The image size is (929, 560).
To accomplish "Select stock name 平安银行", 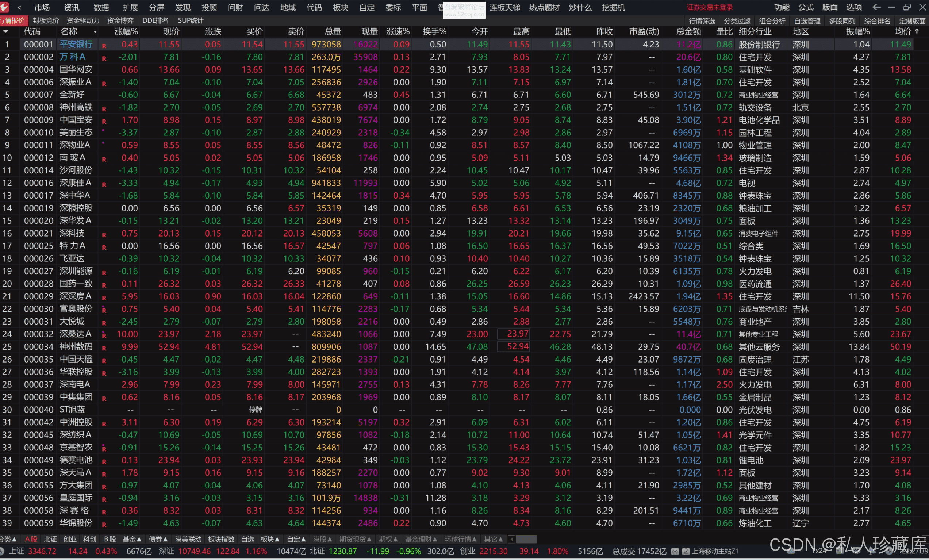I will (76, 44).
